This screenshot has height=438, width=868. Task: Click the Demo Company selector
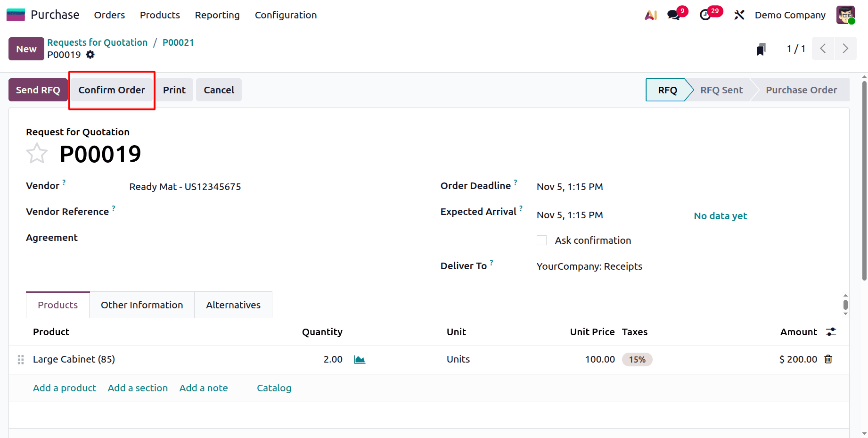tap(790, 15)
